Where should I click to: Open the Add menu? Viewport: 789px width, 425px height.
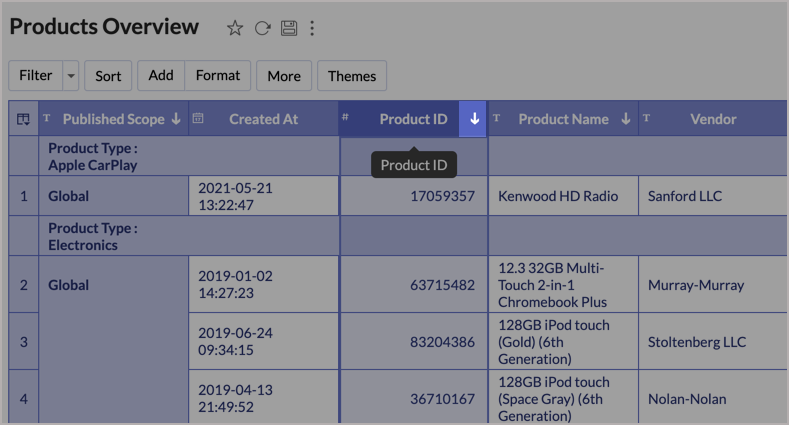click(x=161, y=76)
